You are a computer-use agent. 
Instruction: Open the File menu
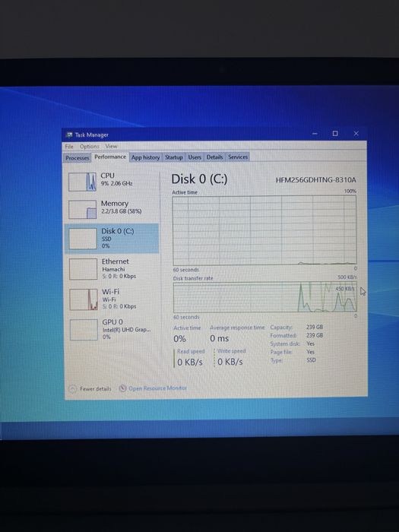69,147
